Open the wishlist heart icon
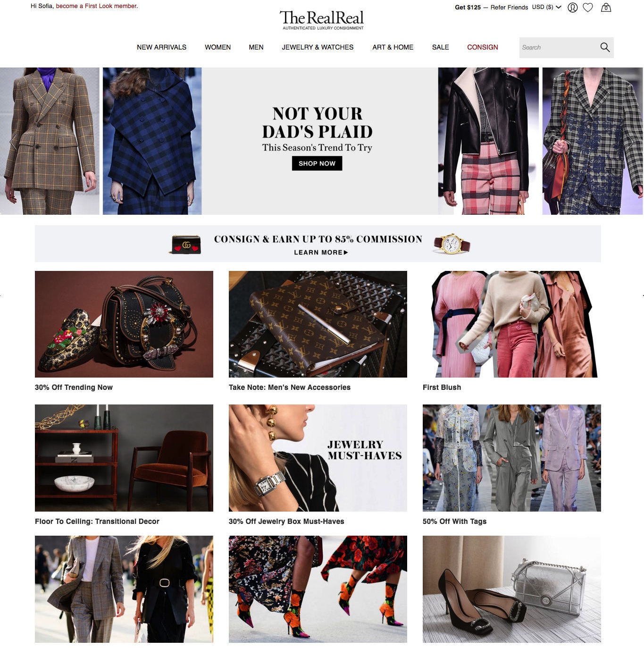Viewport: 644px width, 648px height. pyautogui.click(x=588, y=8)
